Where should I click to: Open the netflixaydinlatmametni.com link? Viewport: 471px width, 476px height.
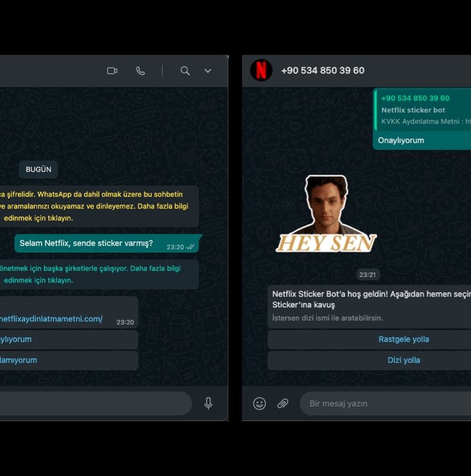click(x=51, y=319)
